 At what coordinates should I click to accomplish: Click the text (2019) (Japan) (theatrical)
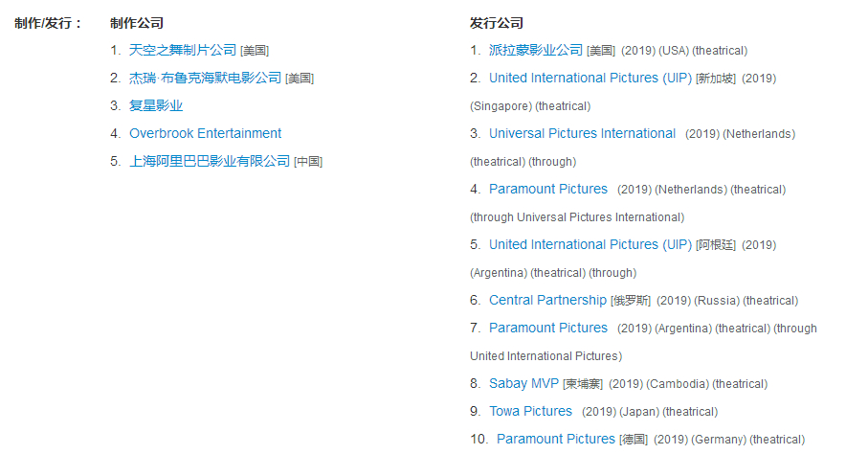tap(650, 411)
